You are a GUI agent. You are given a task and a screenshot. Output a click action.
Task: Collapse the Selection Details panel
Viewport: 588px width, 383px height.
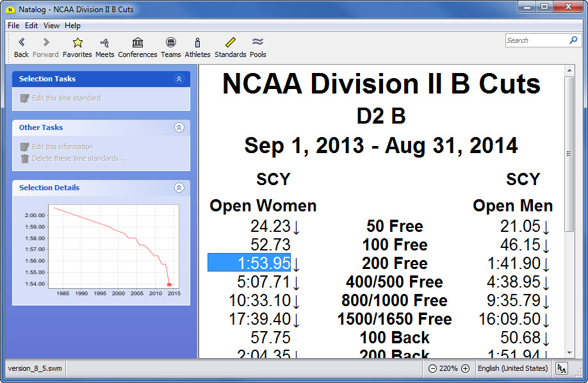(179, 188)
